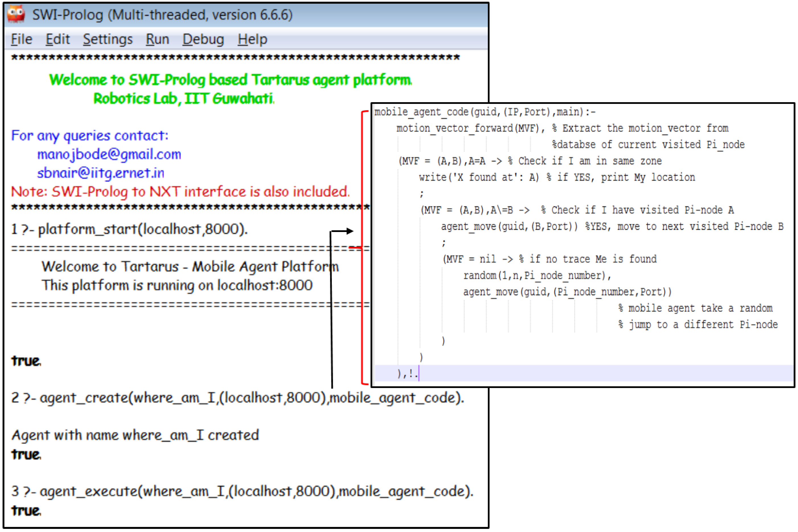Open the Debug menu
This screenshot has width=798, height=532.
203,39
